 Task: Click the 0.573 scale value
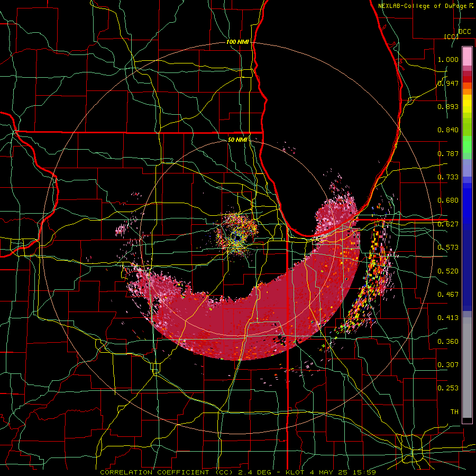(x=448, y=248)
